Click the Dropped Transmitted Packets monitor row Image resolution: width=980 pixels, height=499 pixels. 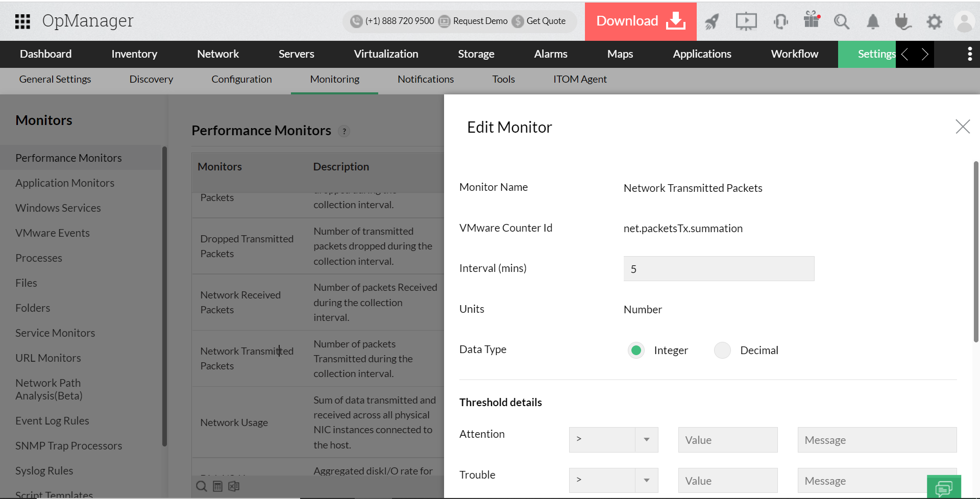tap(317, 246)
